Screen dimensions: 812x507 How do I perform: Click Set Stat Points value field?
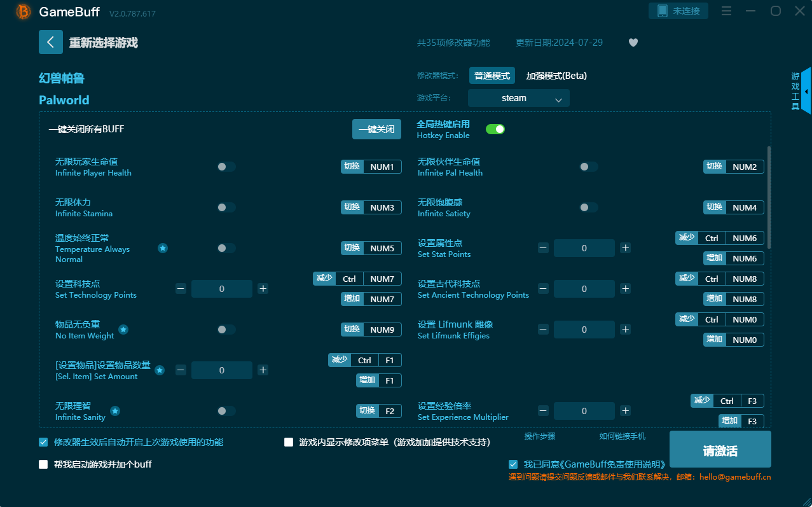(x=584, y=248)
